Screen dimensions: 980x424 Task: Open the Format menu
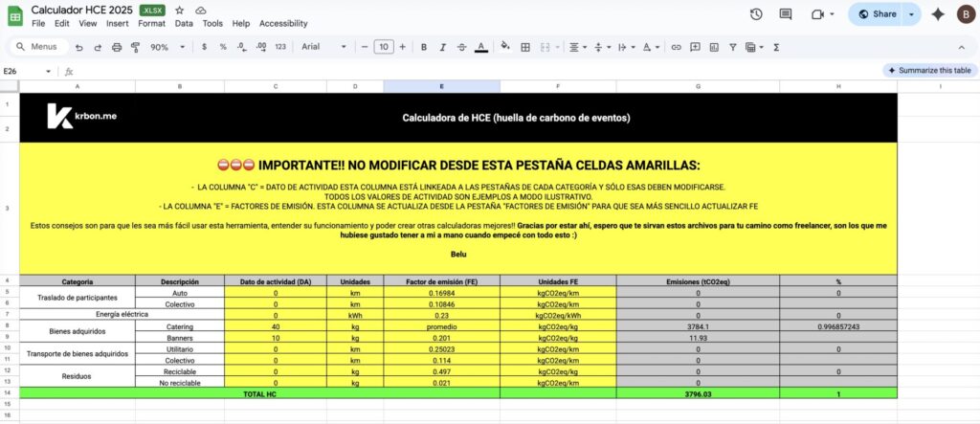click(152, 24)
